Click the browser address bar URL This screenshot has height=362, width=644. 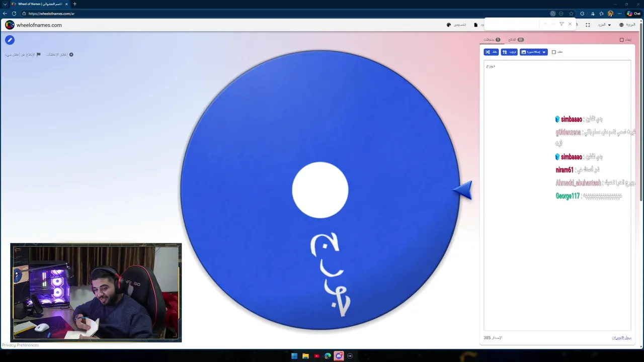tap(51, 14)
